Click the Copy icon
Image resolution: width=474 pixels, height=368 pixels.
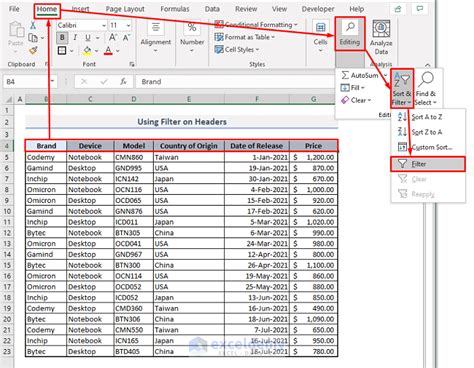(x=33, y=38)
